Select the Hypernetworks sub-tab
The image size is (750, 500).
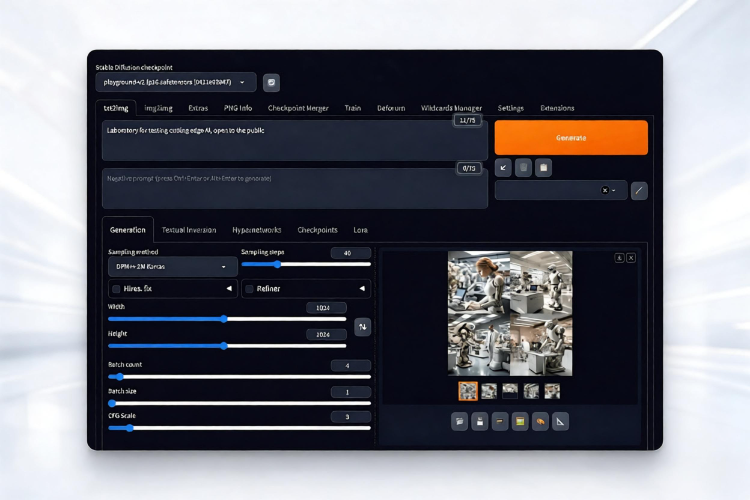[257, 230]
